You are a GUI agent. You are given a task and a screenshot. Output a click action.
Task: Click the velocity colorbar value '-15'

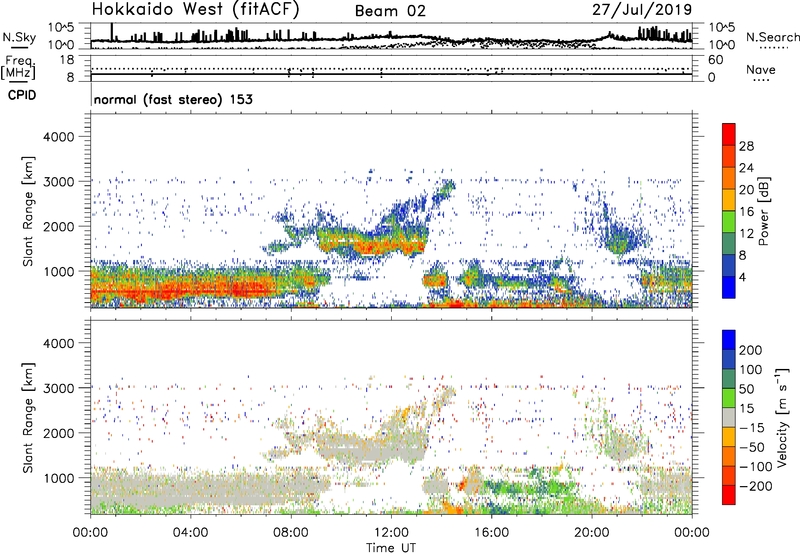[x=752, y=428]
